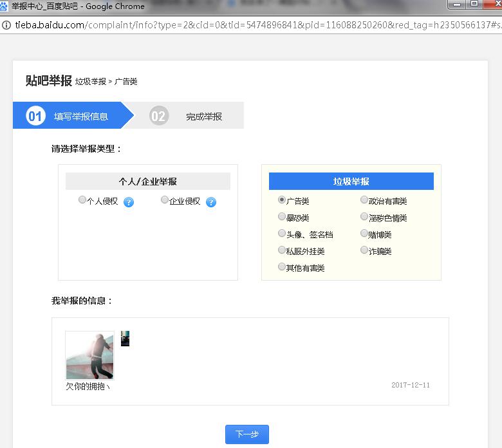The height and width of the screenshot is (448, 502).
Task: Select the 企业侵权 radio button
Action: (x=165, y=200)
